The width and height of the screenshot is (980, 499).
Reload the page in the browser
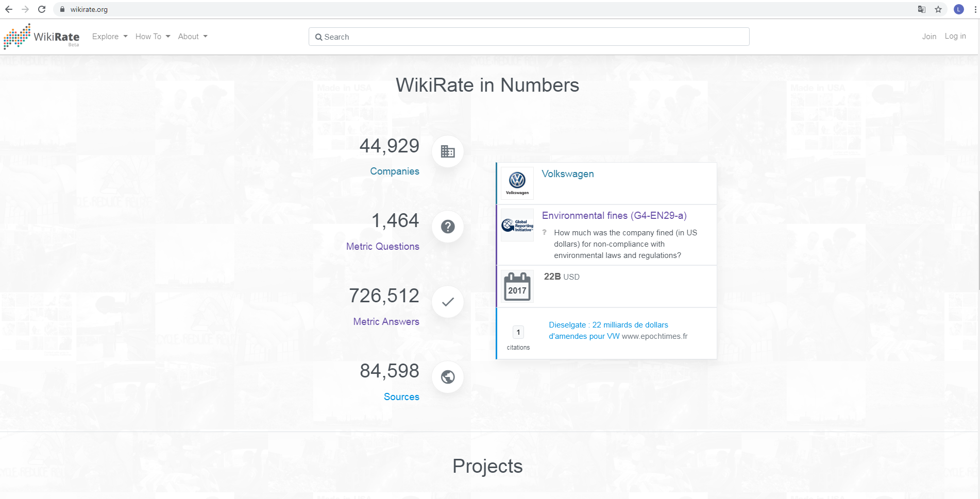tap(42, 9)
